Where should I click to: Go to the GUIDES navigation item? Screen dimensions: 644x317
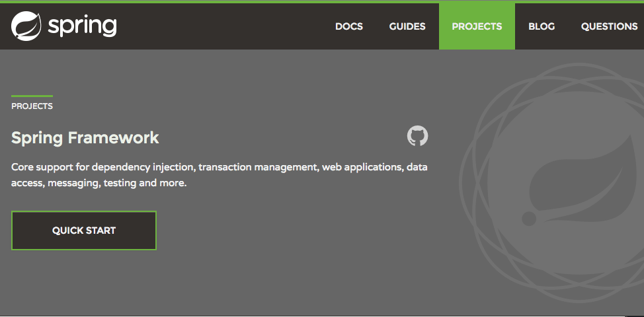[407, 26]
